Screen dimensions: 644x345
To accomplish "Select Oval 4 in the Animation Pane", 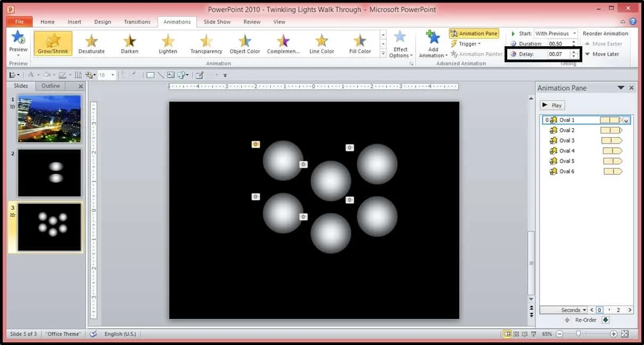I will tap(587, 151).
